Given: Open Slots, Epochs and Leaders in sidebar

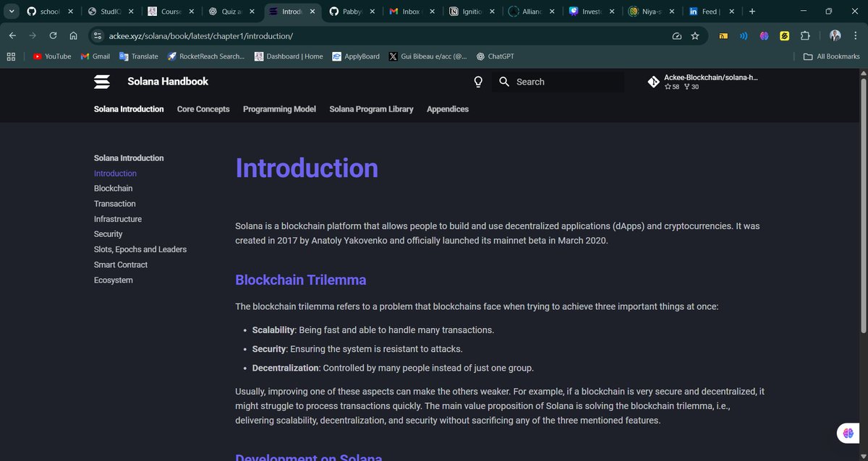Looking at the screenshot, I should [140, 249].
